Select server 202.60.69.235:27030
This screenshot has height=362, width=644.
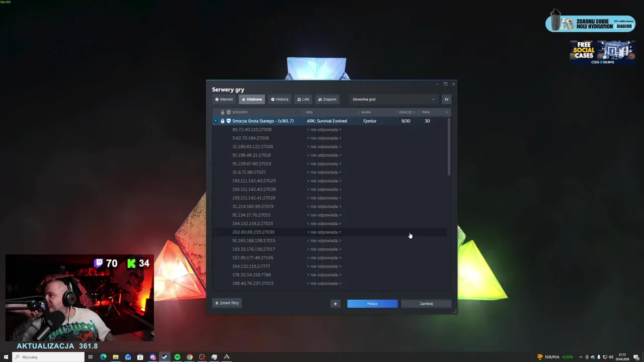[330, 232]
